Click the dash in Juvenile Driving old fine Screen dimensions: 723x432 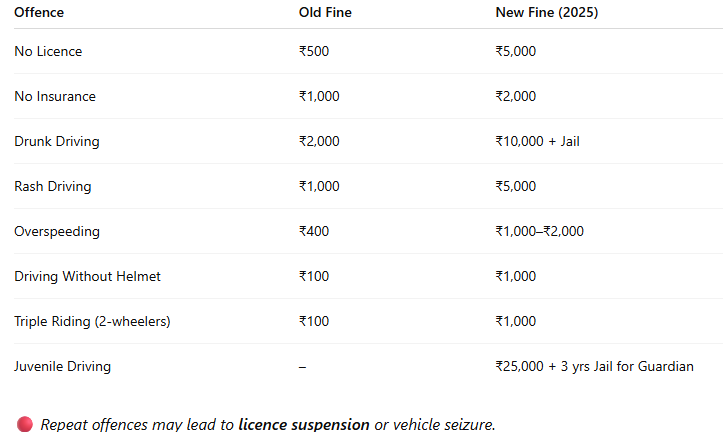coord(302,367)
